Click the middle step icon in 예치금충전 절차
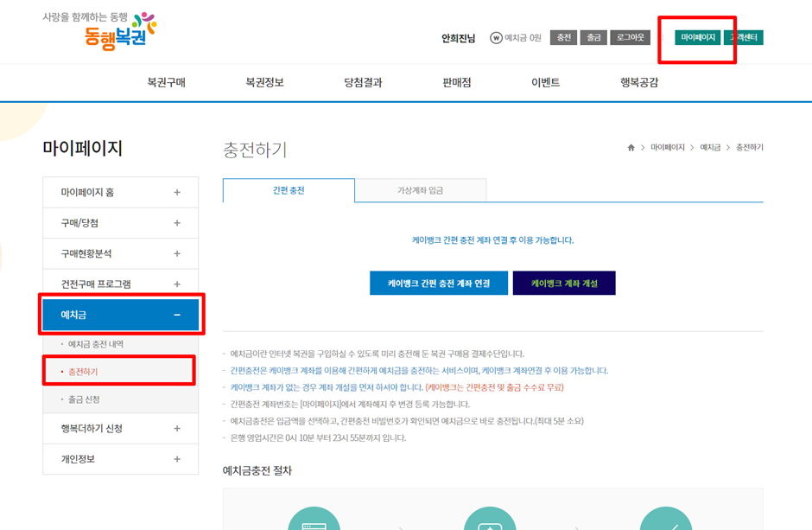This screenshot has width=812, height=530. [490, 518]
